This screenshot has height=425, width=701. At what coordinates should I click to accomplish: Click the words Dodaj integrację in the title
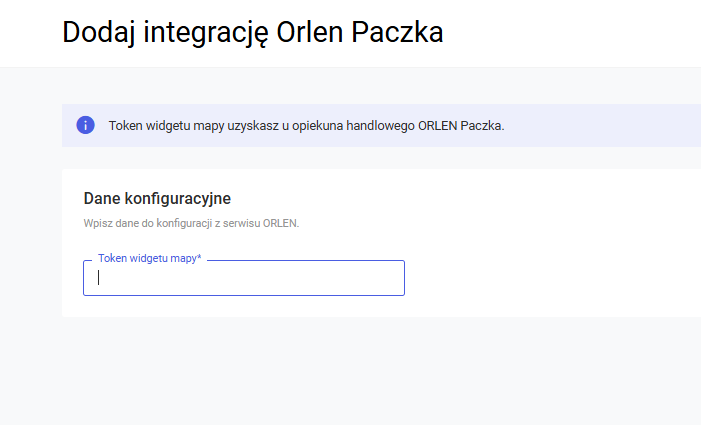tap(162, 32)
